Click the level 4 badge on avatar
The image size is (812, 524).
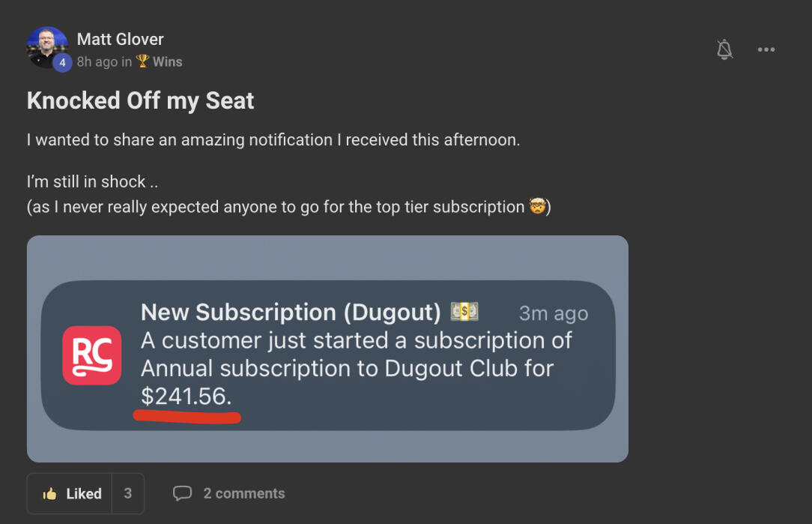pyautogui.click(x=62, y=63)
